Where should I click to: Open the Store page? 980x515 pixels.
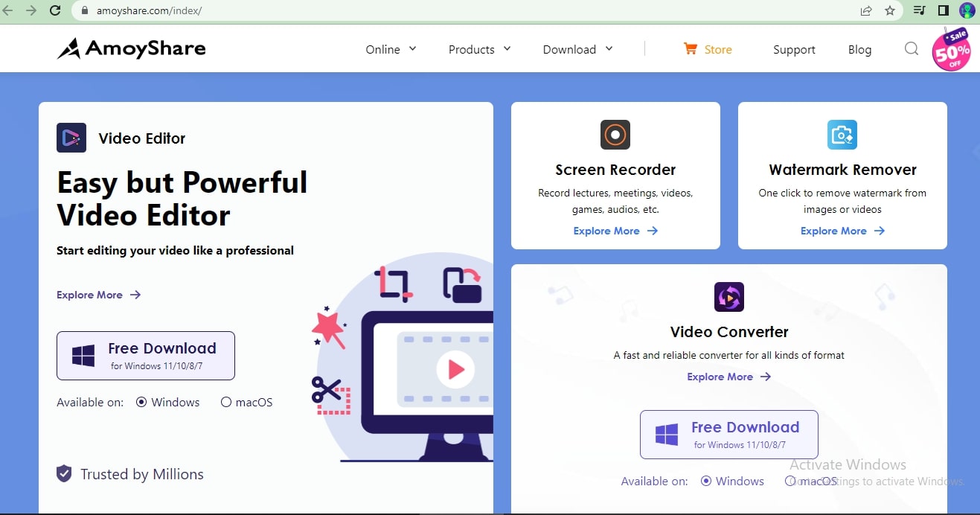tap(718, 49)
